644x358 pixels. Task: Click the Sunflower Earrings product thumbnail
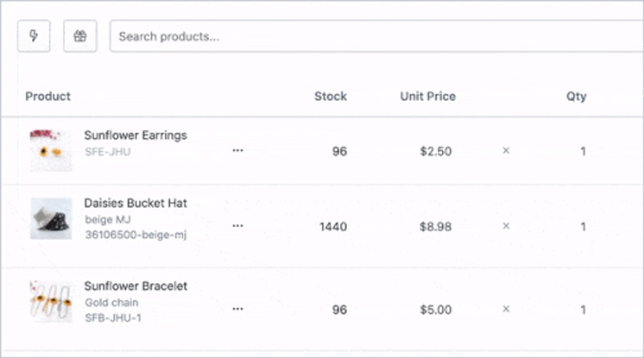point(51,150)
